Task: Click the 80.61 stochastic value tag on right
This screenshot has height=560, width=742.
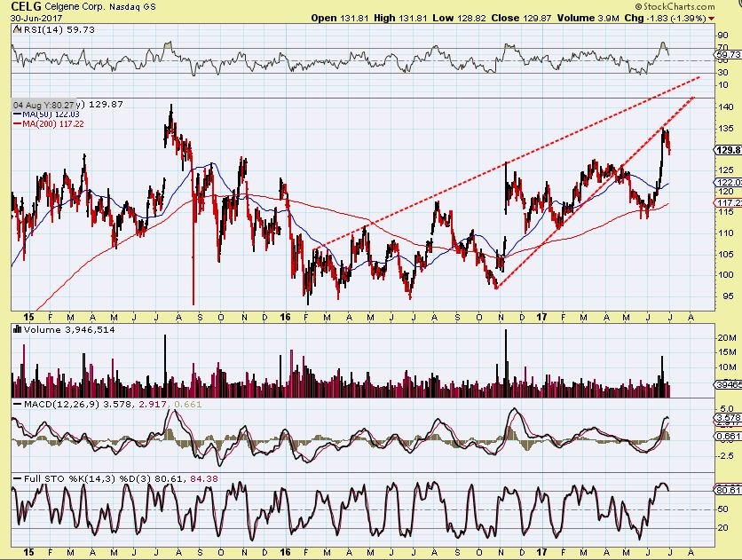Action: tap(728, 489)
